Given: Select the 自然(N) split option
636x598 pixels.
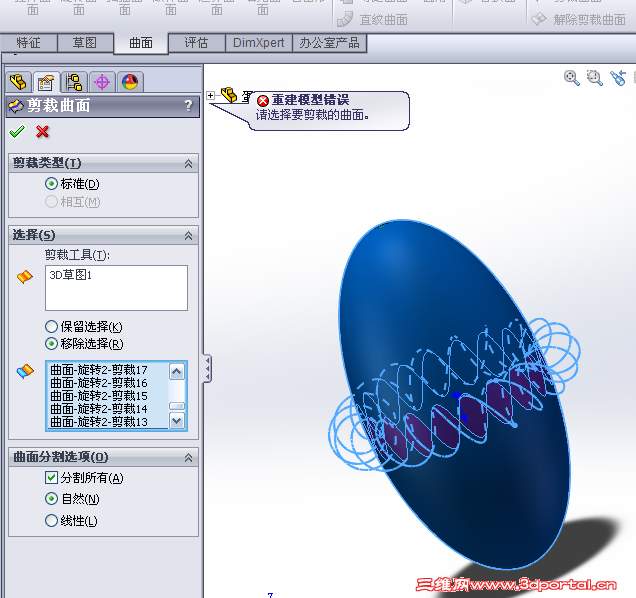Looking at the screenshot, I should pos(51,498).
